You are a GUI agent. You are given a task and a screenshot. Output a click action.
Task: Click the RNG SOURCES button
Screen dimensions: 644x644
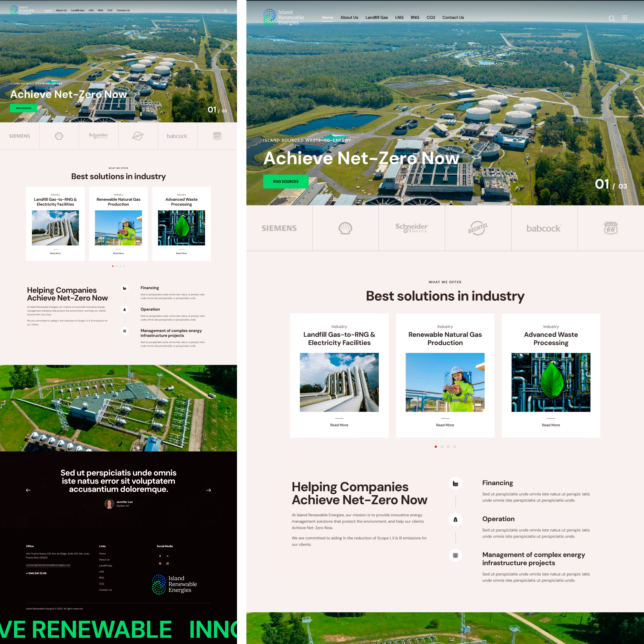click(286, 181)
